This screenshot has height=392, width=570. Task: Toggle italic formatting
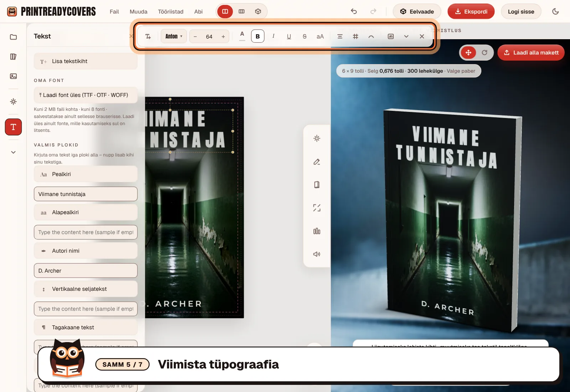point(273,36)
